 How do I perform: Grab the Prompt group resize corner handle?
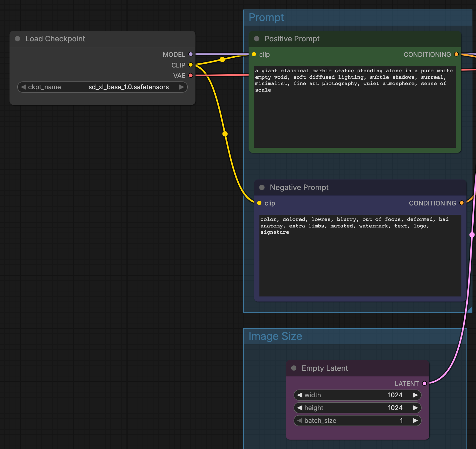coord(470,310)
